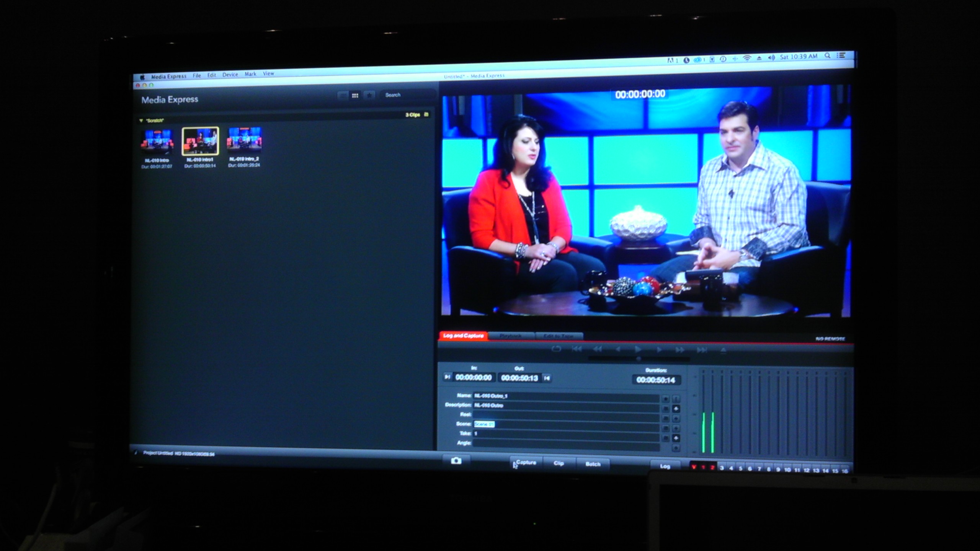
Task: Toggle video channel V enable
Action: [694, 467]
